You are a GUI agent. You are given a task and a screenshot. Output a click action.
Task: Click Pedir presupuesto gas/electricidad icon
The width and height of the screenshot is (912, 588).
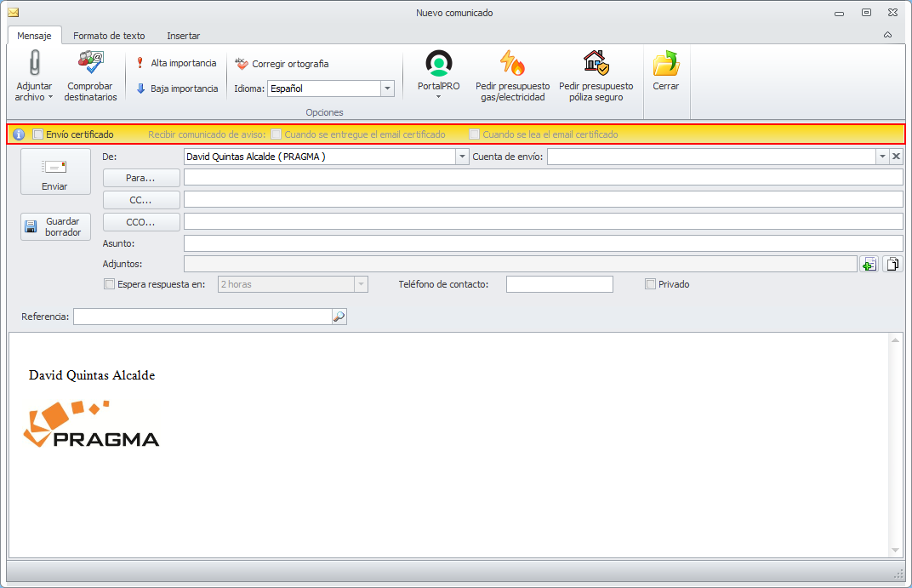512,64
